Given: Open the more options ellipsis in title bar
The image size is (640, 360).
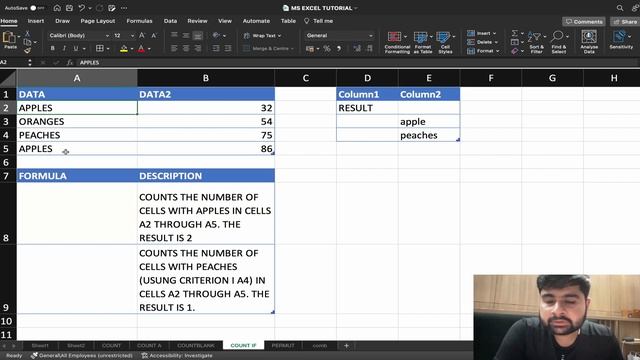Looking at the screenshot, I should (124, 8).
